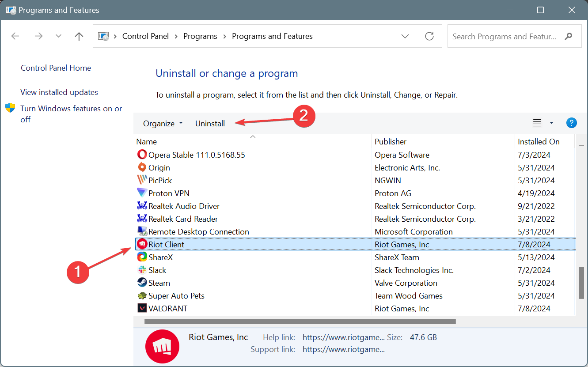
Task: Select the Steam program name
Action: click(x=159, y=283)
